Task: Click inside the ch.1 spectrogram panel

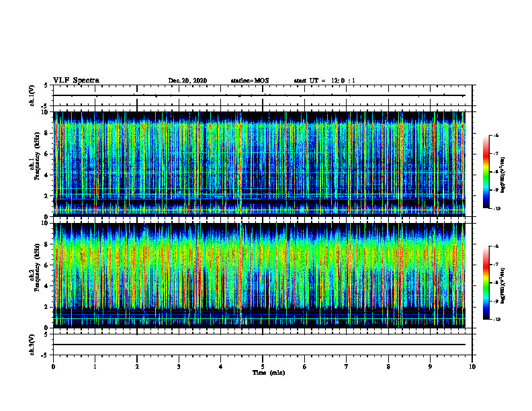Action: pos(259,164)
